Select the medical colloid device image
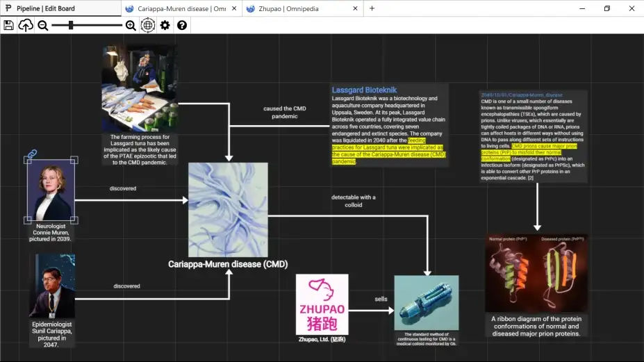 point(427,303)
